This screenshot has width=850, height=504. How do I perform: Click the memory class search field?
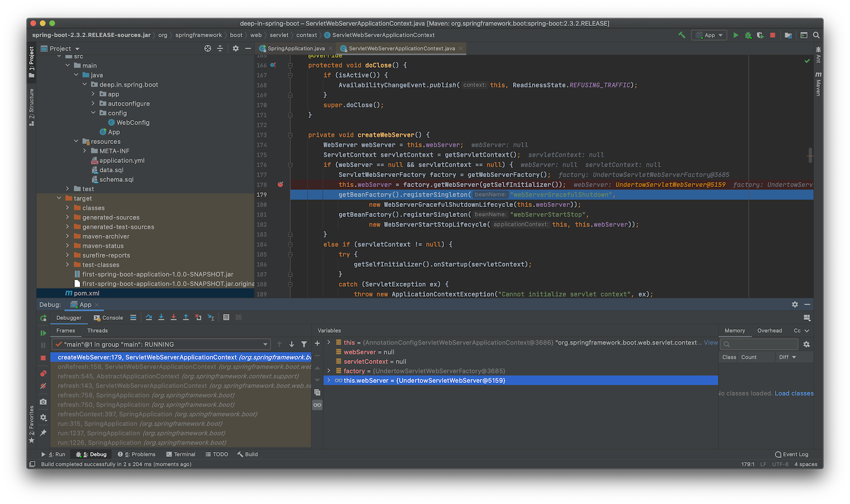pyautogui.click(x=760, y=344)
